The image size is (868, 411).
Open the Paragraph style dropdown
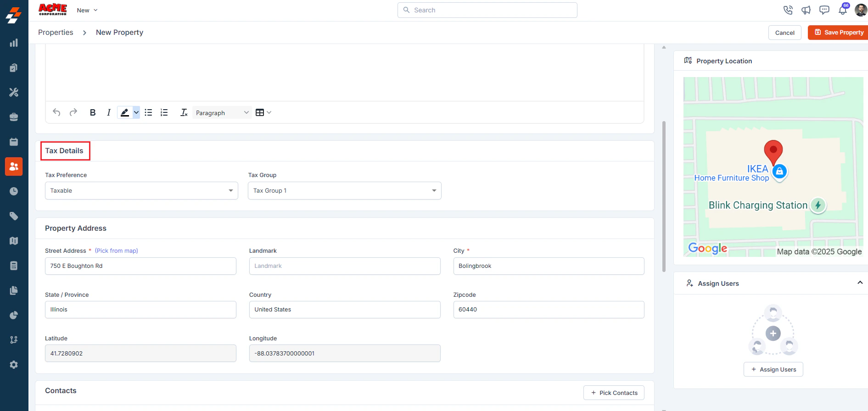(222, 112)
